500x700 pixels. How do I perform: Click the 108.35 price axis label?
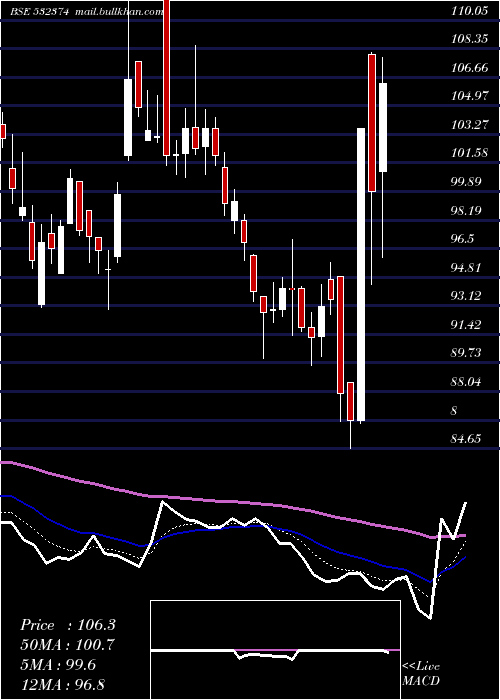pos(469,39)
